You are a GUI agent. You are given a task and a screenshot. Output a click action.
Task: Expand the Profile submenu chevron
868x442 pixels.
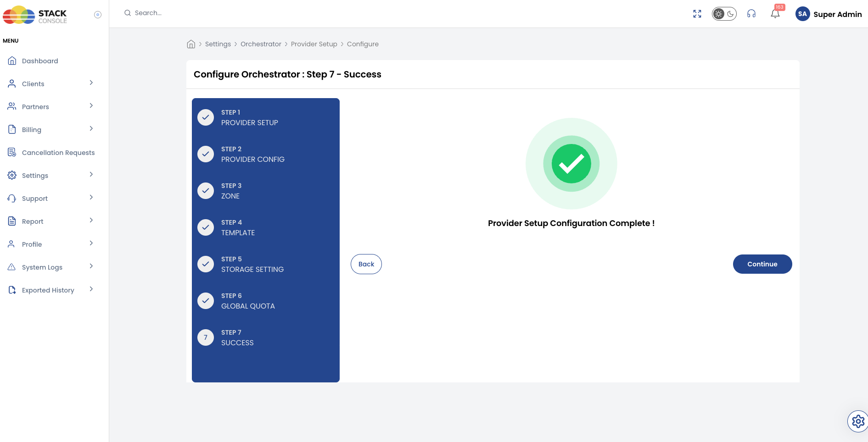coord(91,243)
